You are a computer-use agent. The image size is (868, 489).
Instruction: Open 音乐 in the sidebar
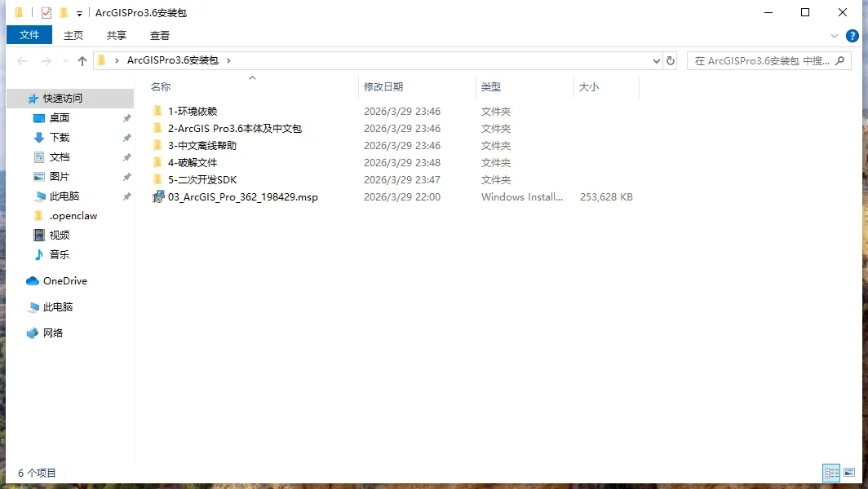tap(60, 254)
